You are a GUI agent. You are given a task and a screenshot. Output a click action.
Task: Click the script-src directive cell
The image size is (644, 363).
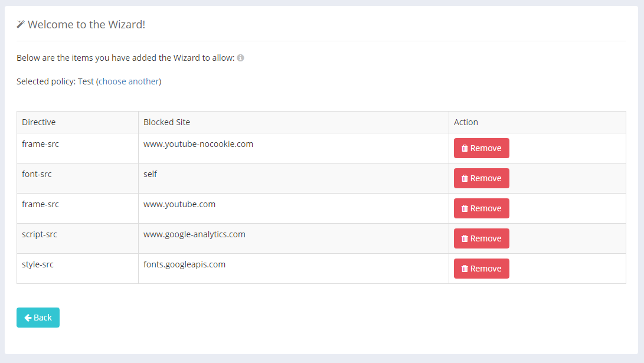tap(40, 234)
